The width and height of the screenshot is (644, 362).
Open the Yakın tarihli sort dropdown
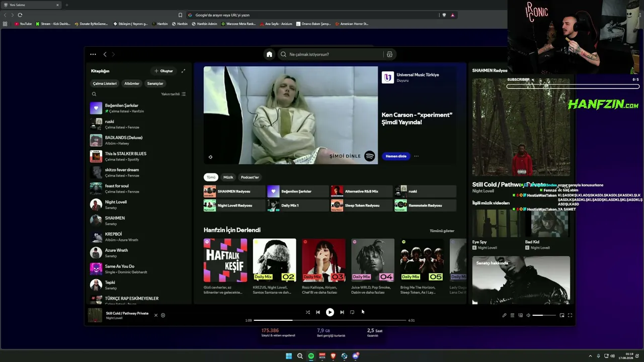pyautogui.click(x=173, y=94)
